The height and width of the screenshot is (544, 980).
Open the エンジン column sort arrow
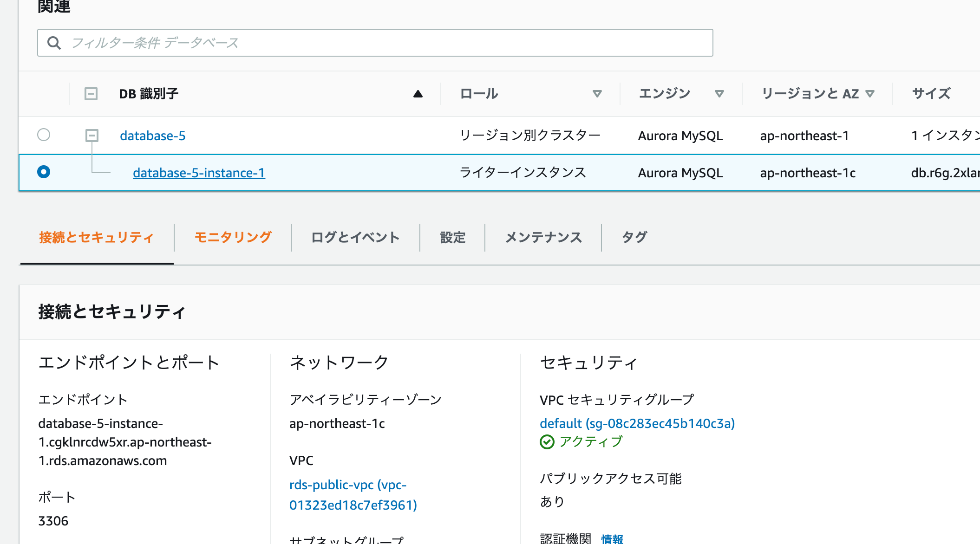point(719,94)
